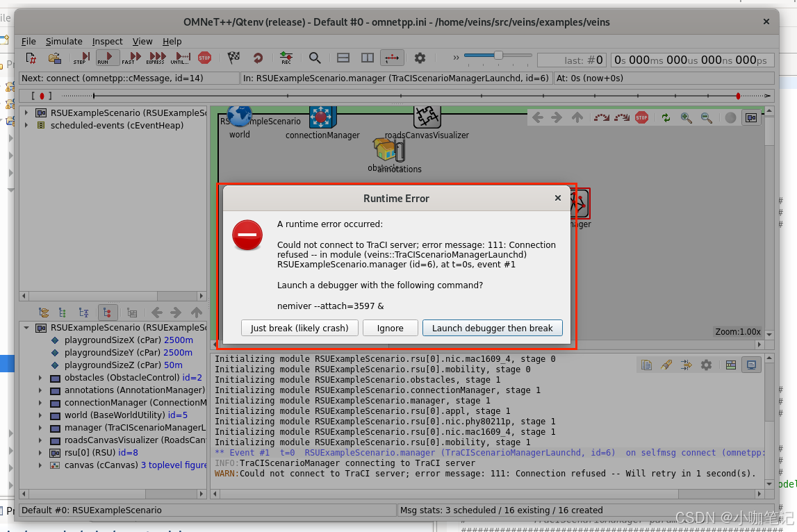Click log window copy icon
The width and height of the screenshot is (797, 532).
coord(646,365)
